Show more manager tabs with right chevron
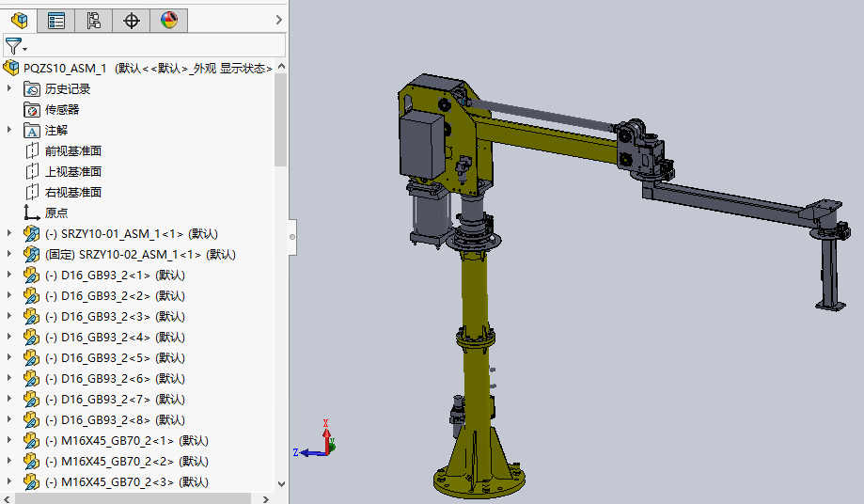The height and width of the screenshot is (504, 864). [279, 20]
